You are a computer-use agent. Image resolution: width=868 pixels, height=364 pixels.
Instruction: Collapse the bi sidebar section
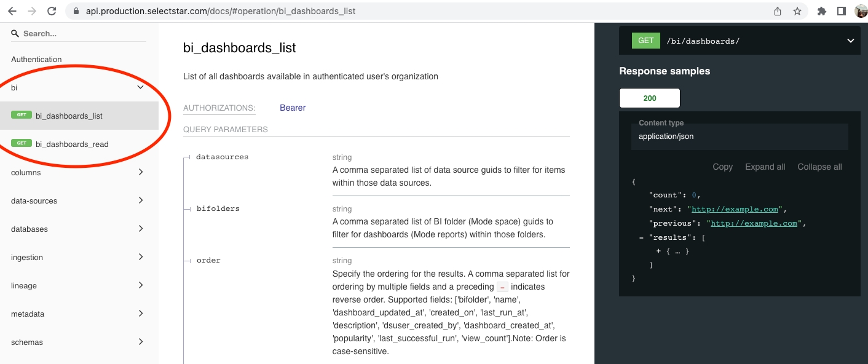[140, 87]
